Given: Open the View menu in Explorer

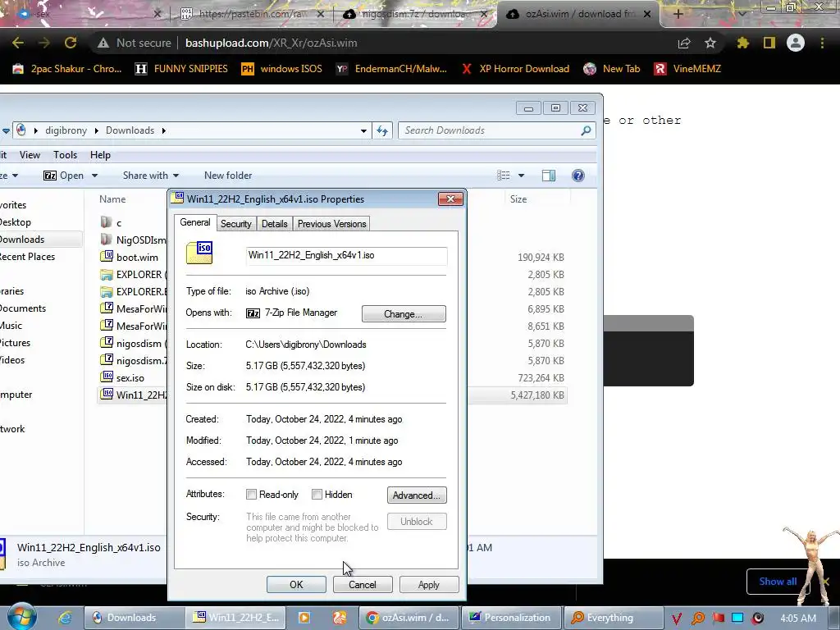Looking at the screenshot, I should pos(30,155).
